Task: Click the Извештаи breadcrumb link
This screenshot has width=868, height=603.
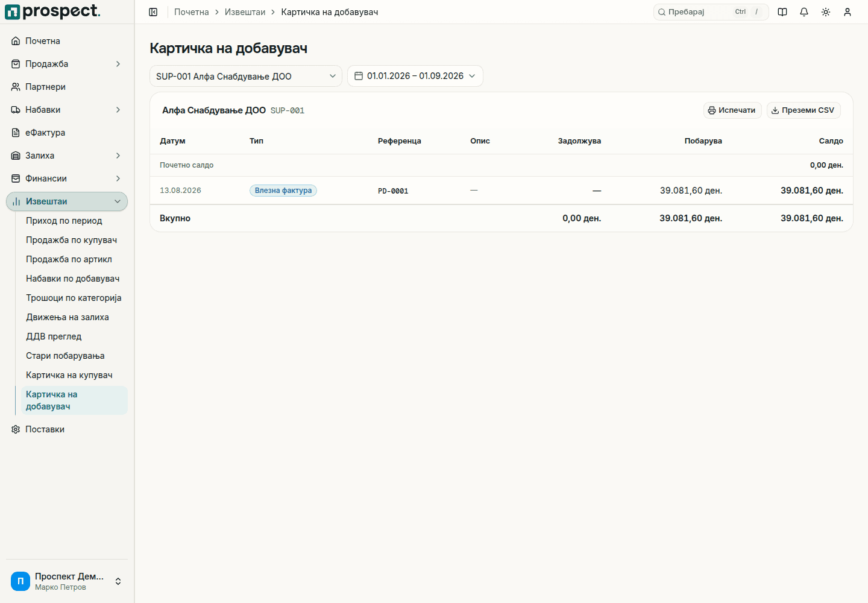Action: click(245, 12)
